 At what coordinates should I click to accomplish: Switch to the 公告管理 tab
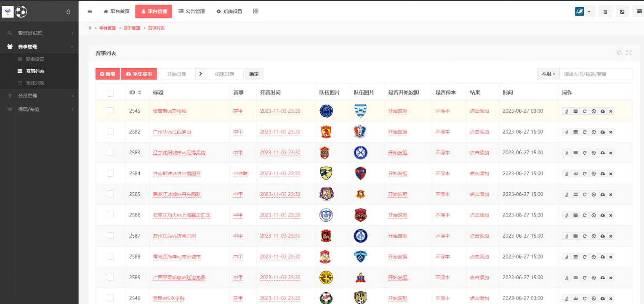click(192, 11)
